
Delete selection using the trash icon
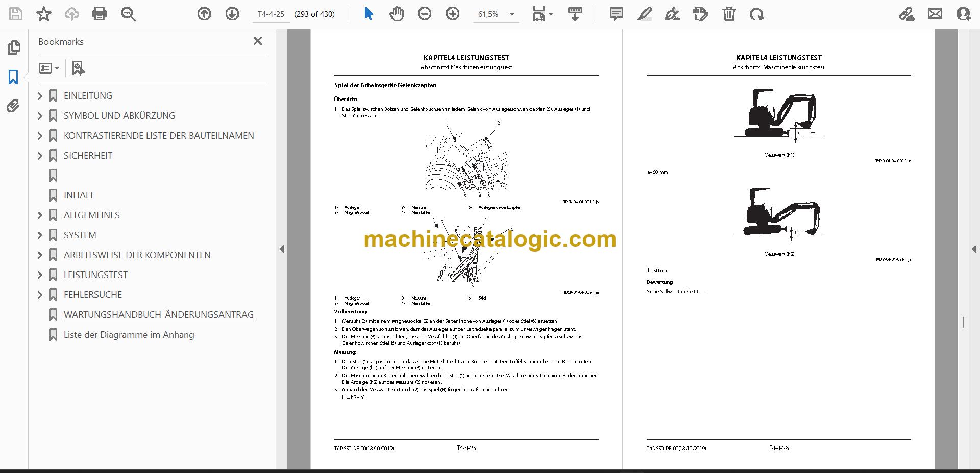(729, 14)
